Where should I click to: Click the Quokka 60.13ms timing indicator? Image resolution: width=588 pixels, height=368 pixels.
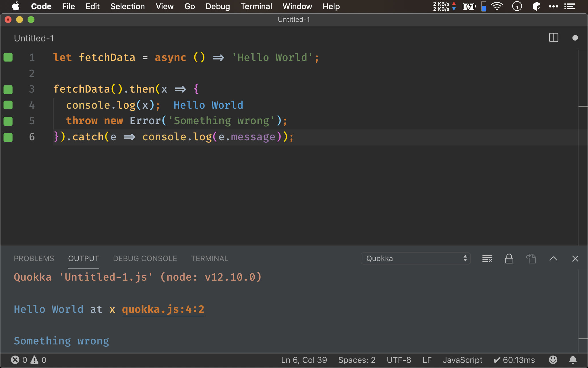point(514,360)
